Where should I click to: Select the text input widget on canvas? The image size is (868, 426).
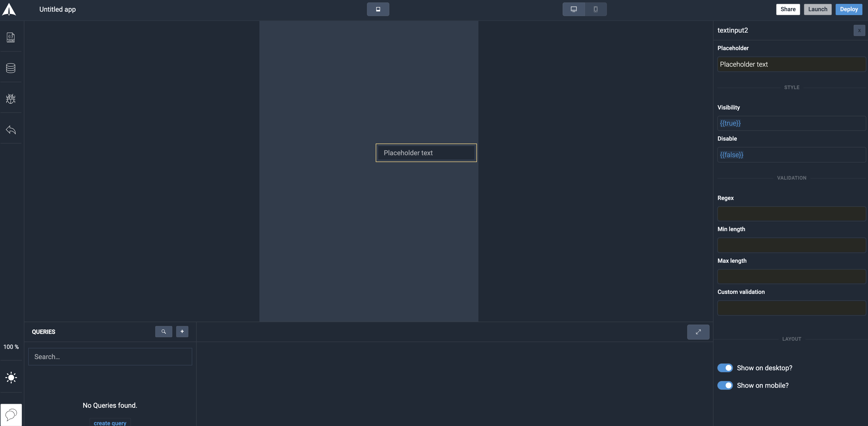pos(426,153)
